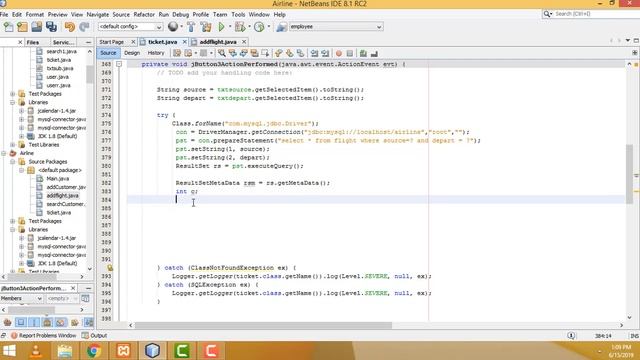Viewport: 640px width, 360px height.
Task: Expand the jcalendar-1.4.jar node under Airline
Action: (22, 238)
